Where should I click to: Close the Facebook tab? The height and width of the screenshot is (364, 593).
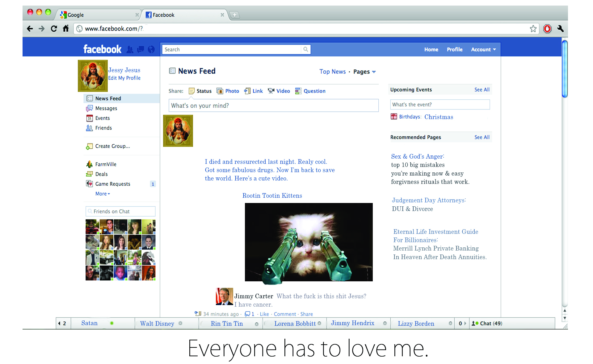222,15
